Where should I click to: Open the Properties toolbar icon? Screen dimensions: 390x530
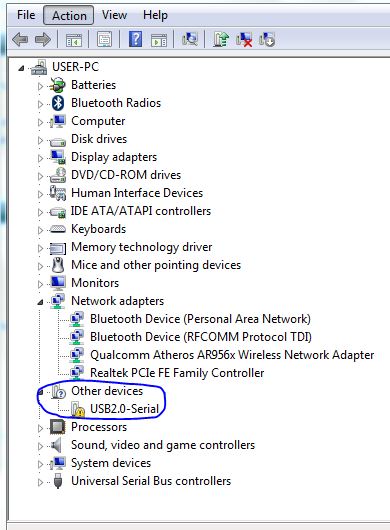click(x=104, y=40)
